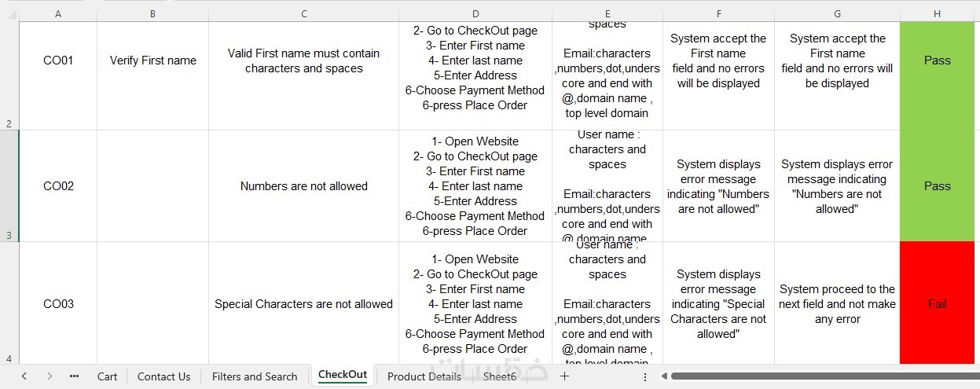
Task: Click the Verify First name cell
Action: coord(153,61)
